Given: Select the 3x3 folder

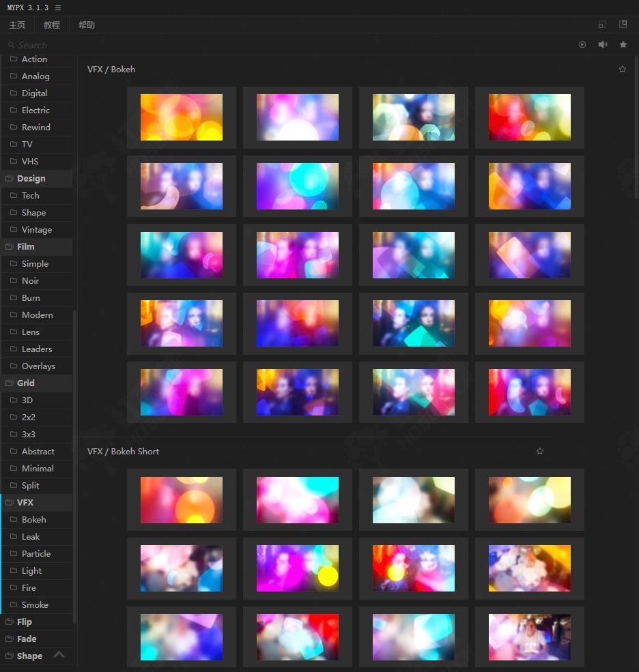Looking at the screenshot, I should [37, 434].
